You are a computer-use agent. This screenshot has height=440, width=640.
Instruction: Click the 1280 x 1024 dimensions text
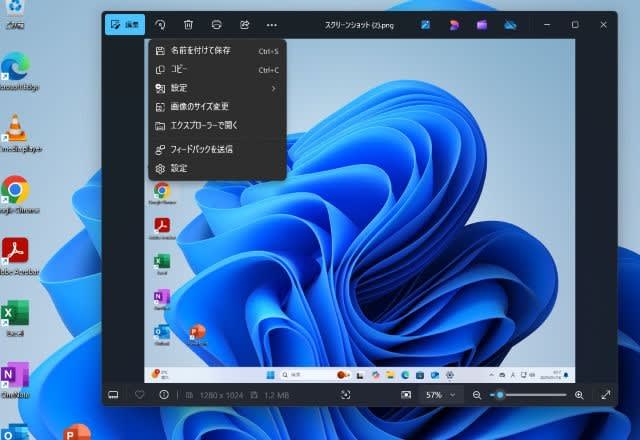click(x=221, y=395)
